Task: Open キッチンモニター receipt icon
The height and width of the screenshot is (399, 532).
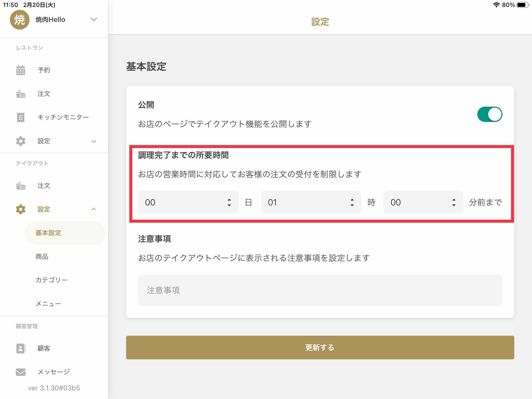Action: 21,117
